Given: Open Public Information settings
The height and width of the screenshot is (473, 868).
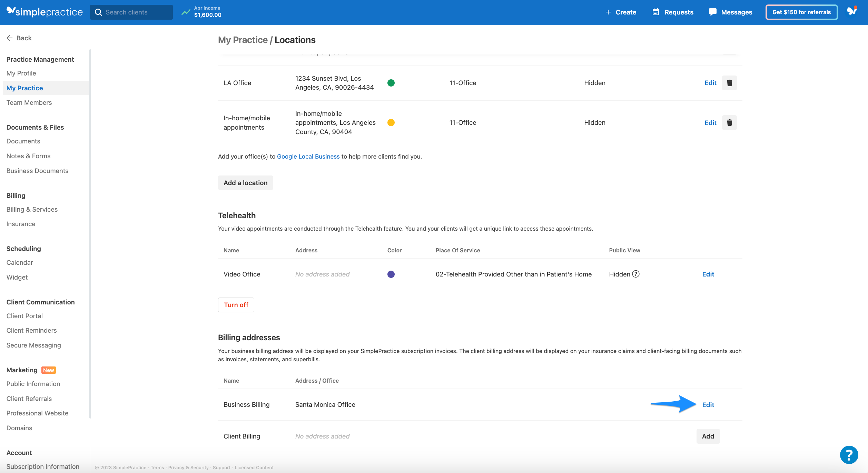Looking at the screenshot, I should click(x=33, y=384).
